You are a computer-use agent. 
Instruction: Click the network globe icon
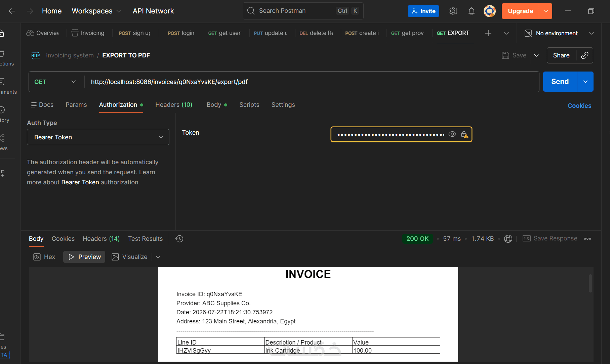(x=508, y=239)
